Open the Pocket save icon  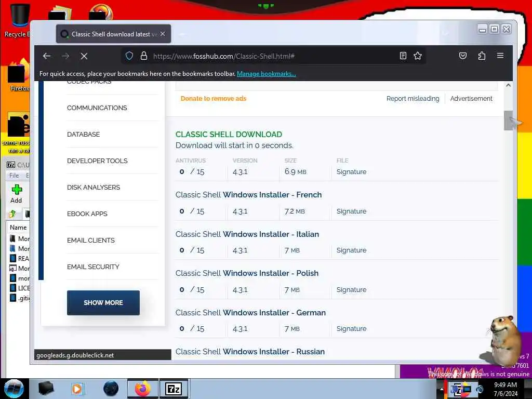(463, 56)
